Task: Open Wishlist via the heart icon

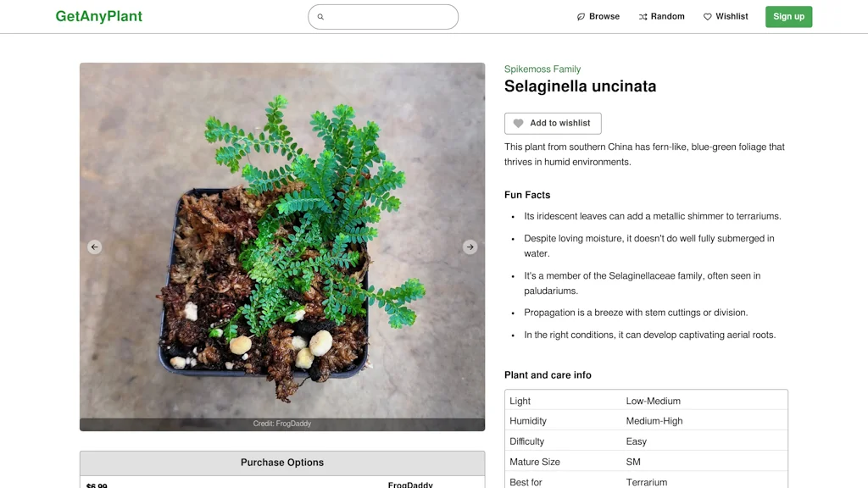Action: click(x=706, y=16)
